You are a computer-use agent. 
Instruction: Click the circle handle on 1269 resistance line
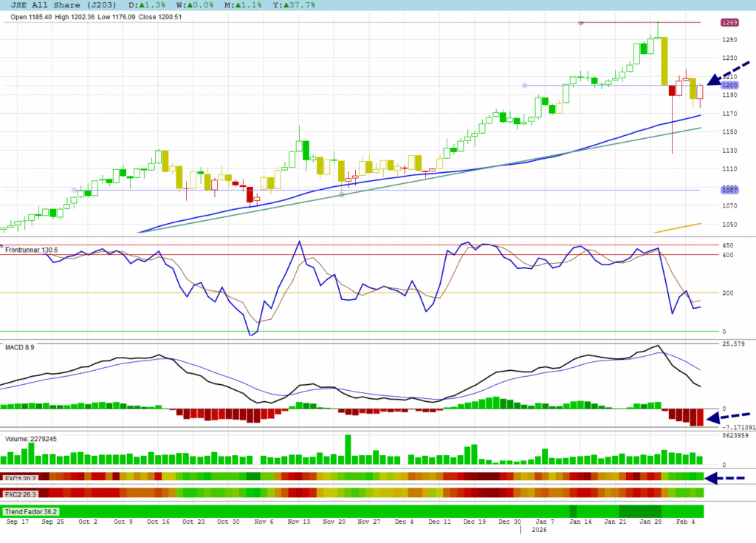580,23
